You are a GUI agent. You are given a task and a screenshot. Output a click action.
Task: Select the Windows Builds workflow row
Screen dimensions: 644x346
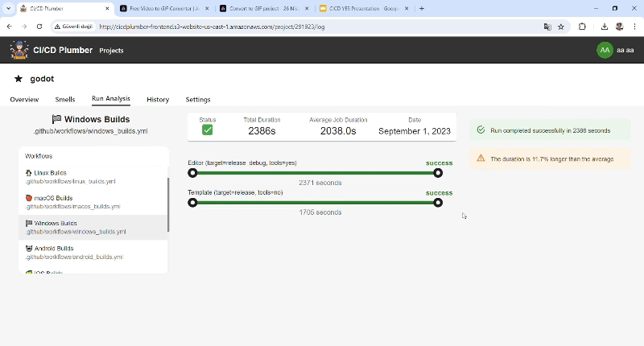[x=93, y=227]
